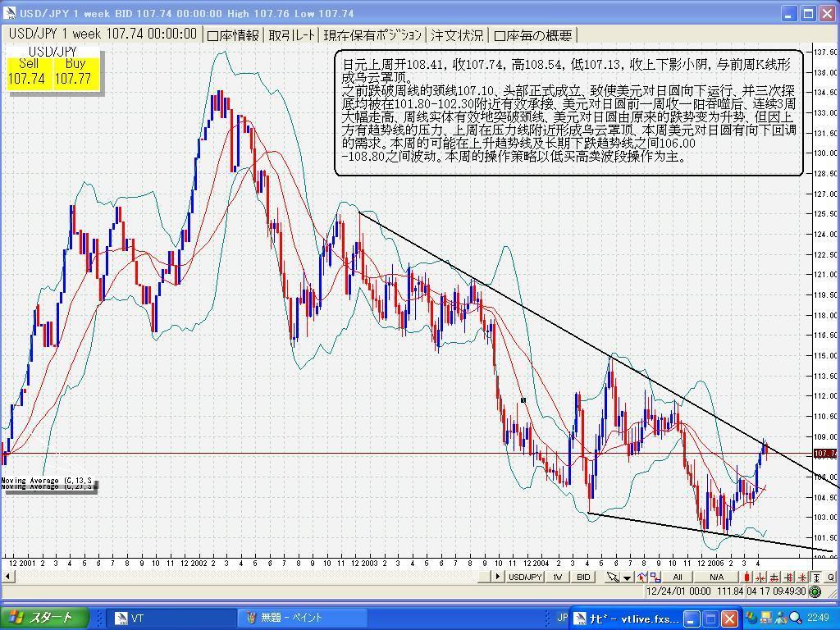Click the Chinese analysis text box
Viewport: 840px width, 630px height.
569,113
